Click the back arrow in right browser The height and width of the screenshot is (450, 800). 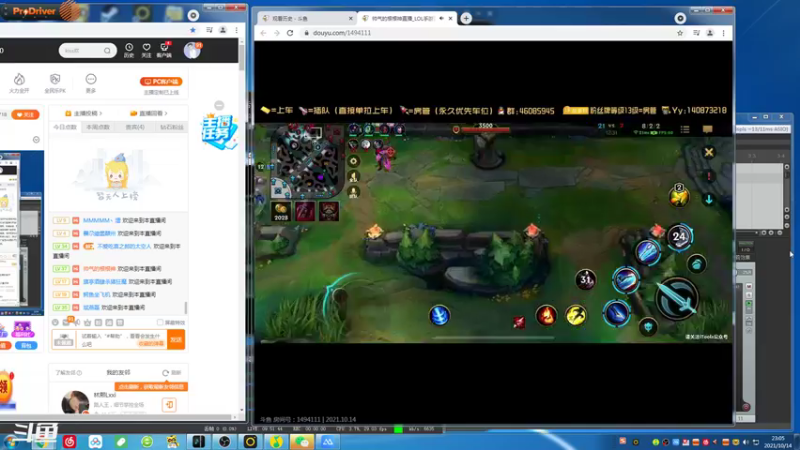pos(263,33)
